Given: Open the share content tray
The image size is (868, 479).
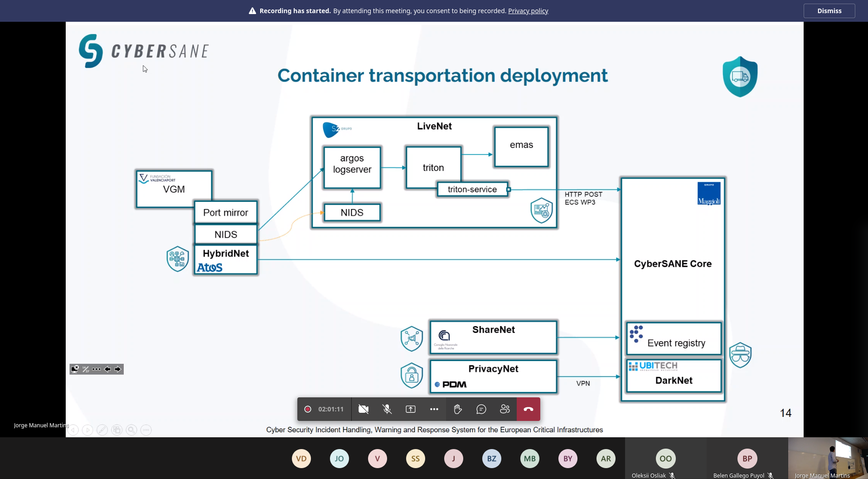Looking at the screenshot, I should coord(411,409).
